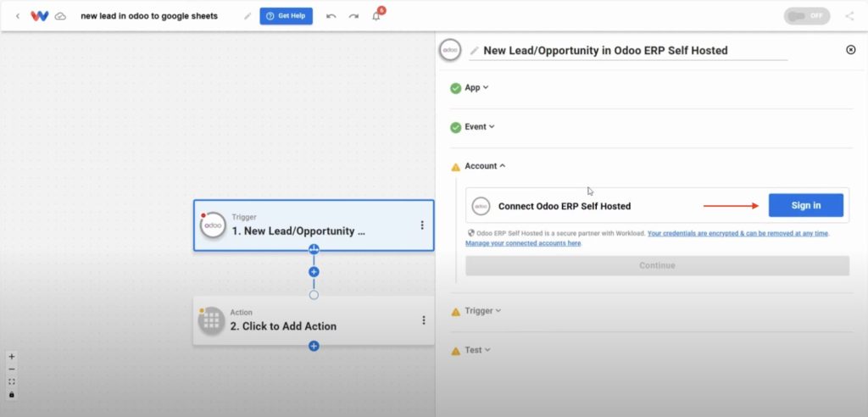
Task: Add a step below the Action node
Action: pyautogui.click(x=314, y=346)
